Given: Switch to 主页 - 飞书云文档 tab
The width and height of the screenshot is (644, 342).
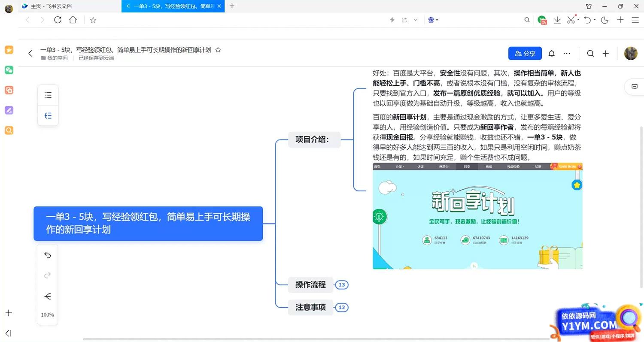Looking at the screenshot, I should pos(70,6).
